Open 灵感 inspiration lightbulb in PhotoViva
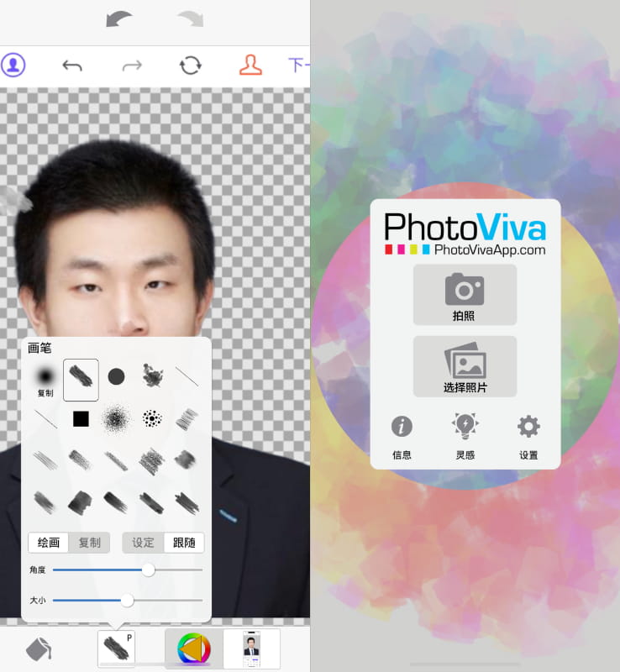 (465, 437)
